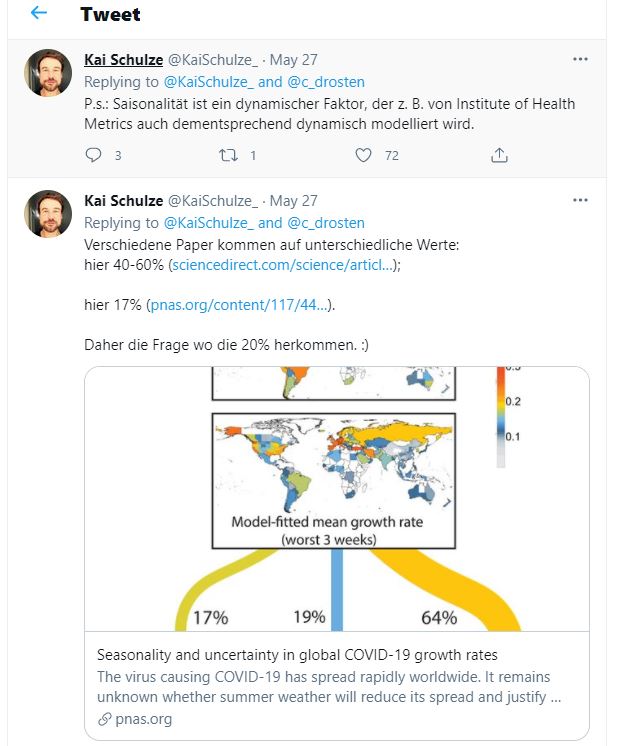Reply to the Saisonalität tweet
The width and height of the screenshot is (623, 746).
pyautogui.click(x=93, y=155)
